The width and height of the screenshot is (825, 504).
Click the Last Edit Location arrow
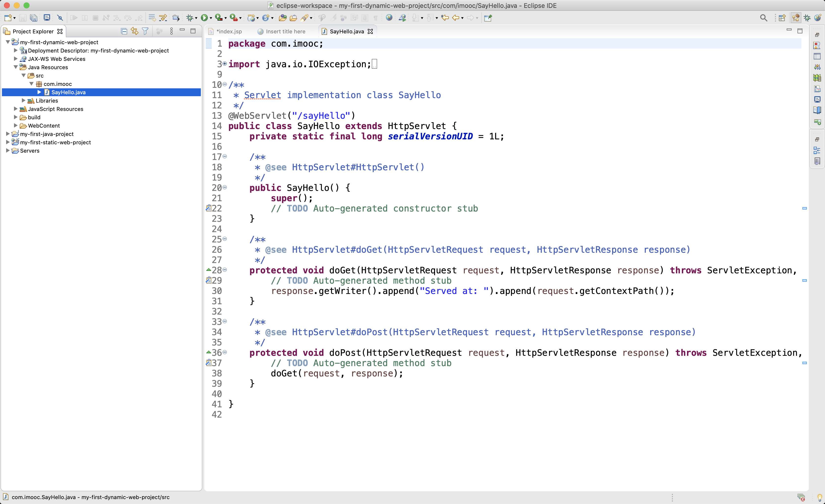click(445, 18)
